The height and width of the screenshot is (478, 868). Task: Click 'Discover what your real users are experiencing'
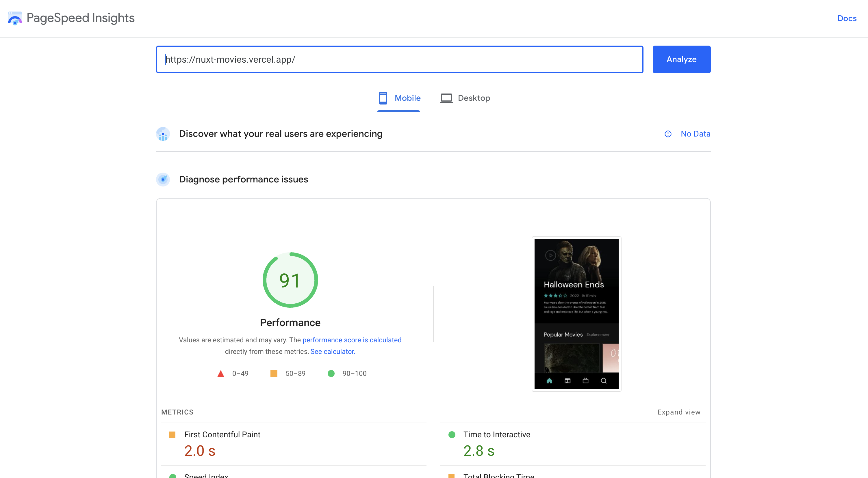(x=281, y=134)
